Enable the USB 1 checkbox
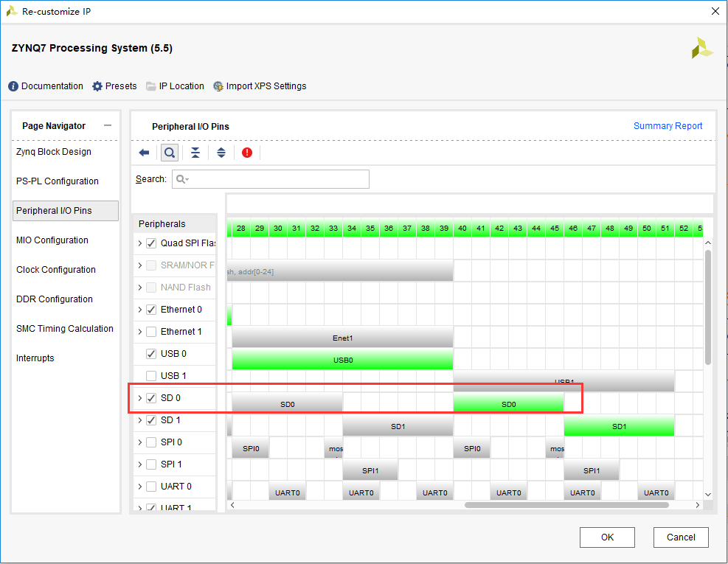The width and height of the screenshot is (728, 564). [151, 376]
